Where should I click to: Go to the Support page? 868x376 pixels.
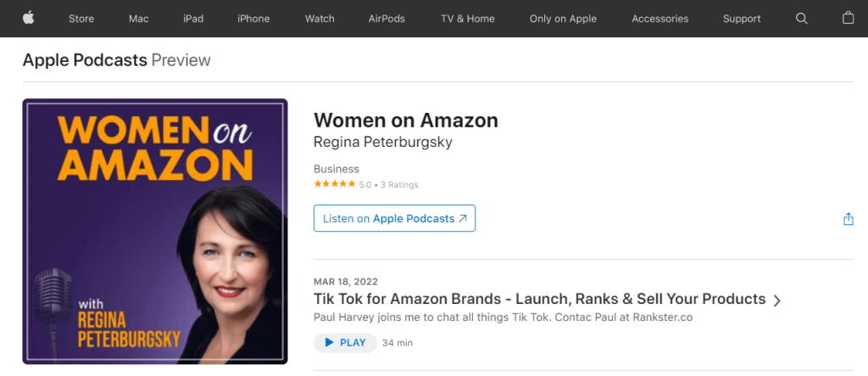[742, 19]
